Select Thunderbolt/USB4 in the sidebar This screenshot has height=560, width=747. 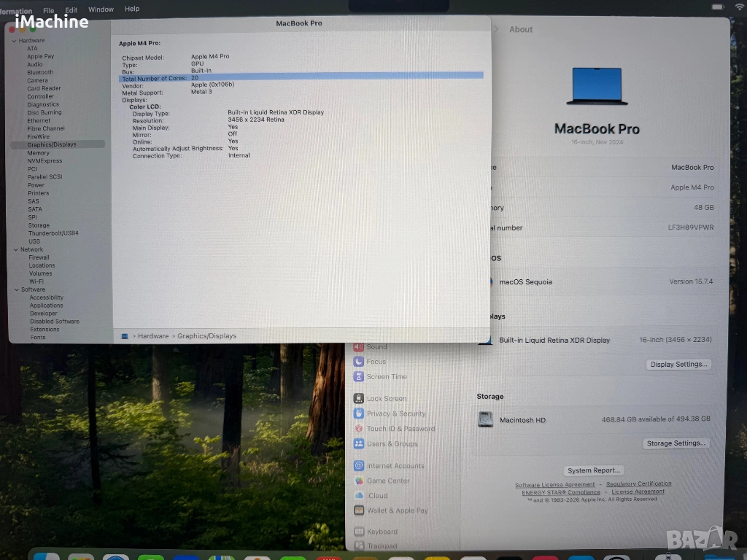click(x=53, y=233)
